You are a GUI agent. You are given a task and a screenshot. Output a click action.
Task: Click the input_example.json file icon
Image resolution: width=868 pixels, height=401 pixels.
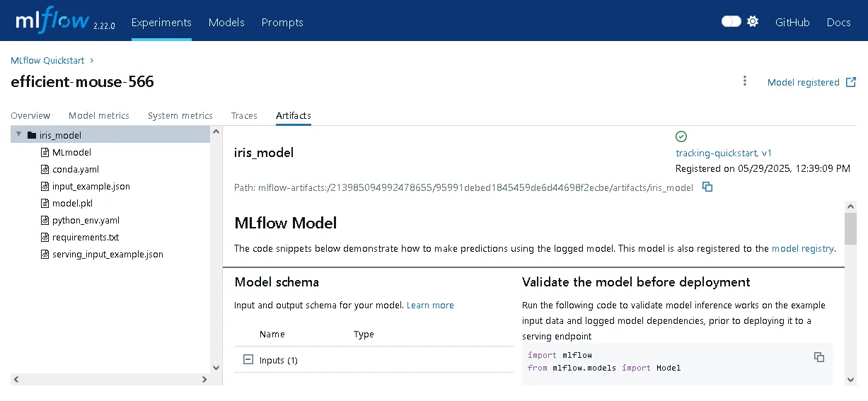point(45,186)
